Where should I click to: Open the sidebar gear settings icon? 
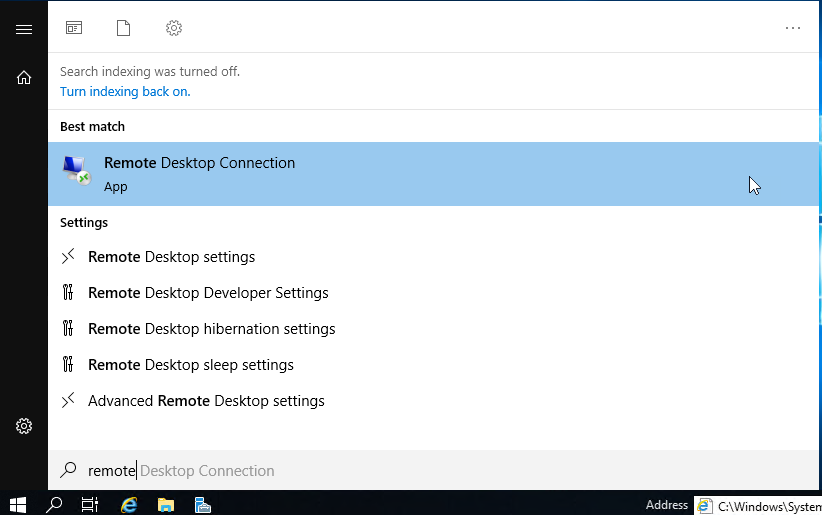(24, 426)
